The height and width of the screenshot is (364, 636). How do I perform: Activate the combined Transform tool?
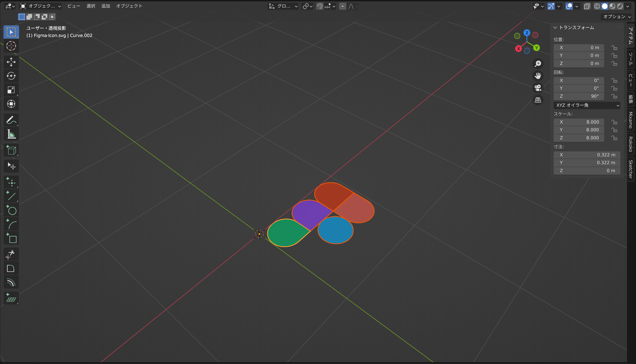tap(11, 104)
